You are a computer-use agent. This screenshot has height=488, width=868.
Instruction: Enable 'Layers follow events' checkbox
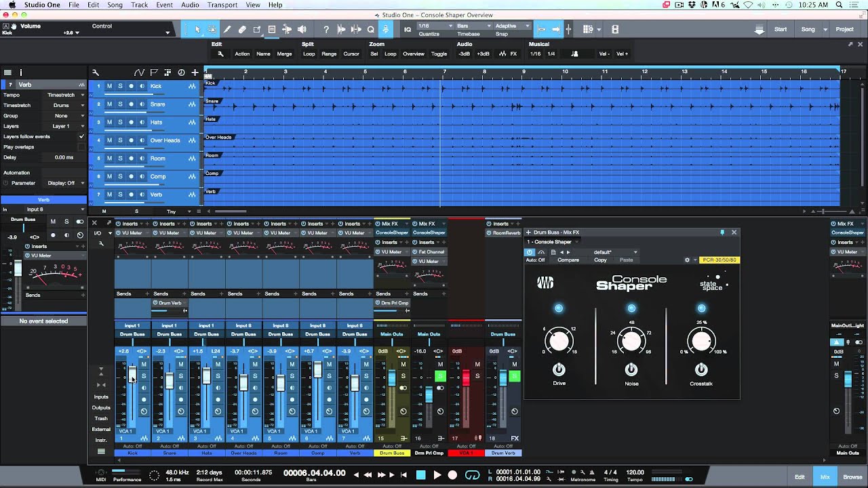81,136
